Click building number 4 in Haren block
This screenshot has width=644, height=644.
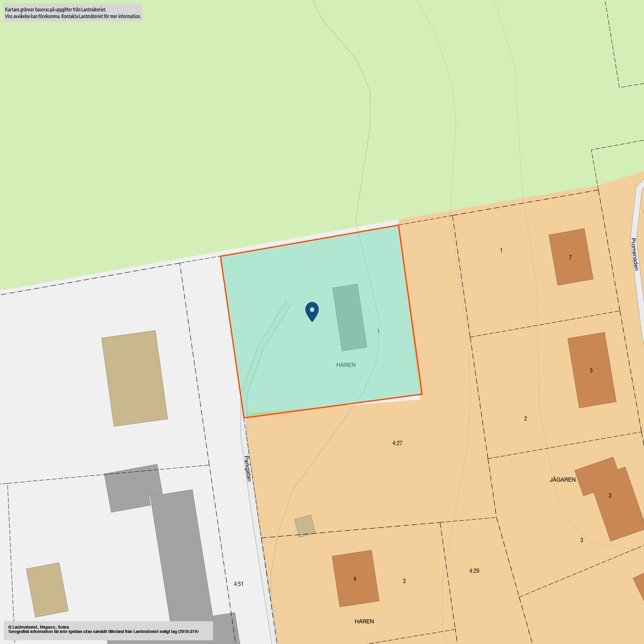(x=355, y=579)
